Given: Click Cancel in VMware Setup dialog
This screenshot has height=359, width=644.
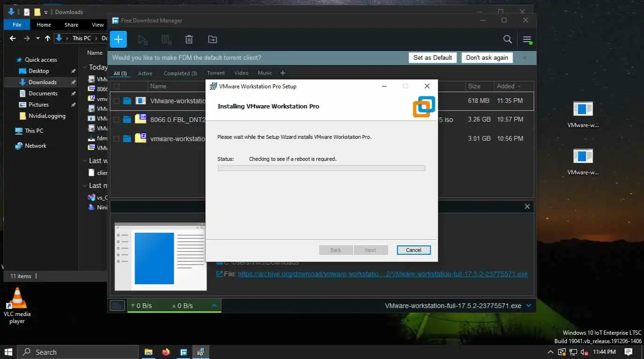Looking at the screenshot, I should point(414,250).
